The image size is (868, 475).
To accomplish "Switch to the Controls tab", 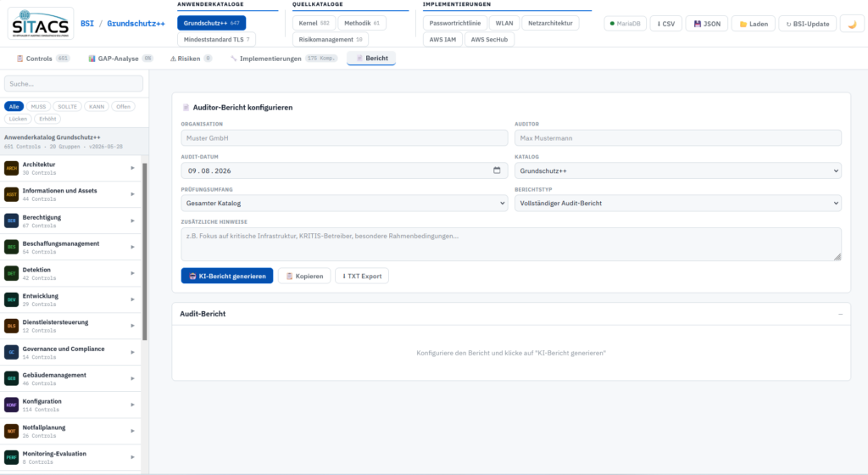I will (42, 59).
